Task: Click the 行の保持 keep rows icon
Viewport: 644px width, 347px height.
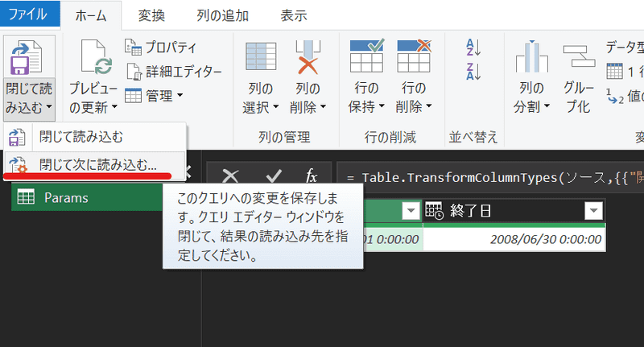Action: (x=366, y=59)
